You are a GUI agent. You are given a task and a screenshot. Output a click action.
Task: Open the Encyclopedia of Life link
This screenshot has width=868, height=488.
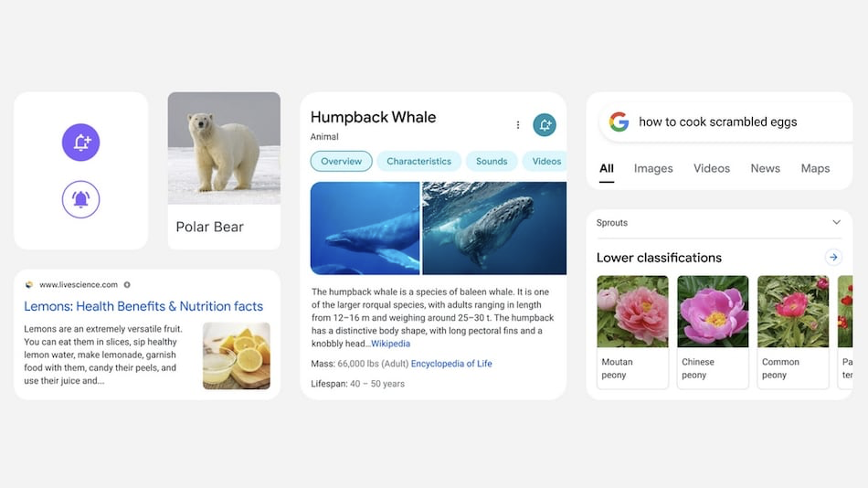[451, 364]
